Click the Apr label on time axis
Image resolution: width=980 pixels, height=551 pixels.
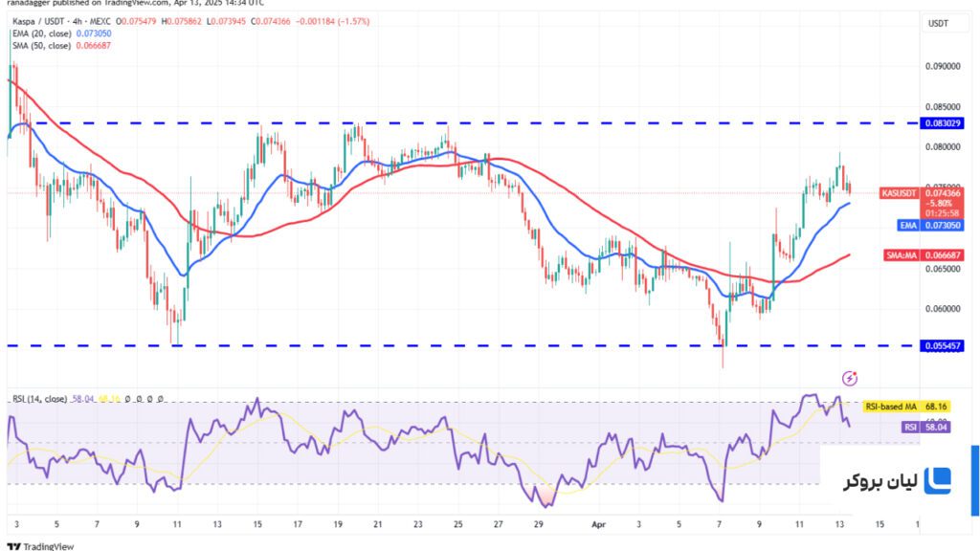point(599,525)
